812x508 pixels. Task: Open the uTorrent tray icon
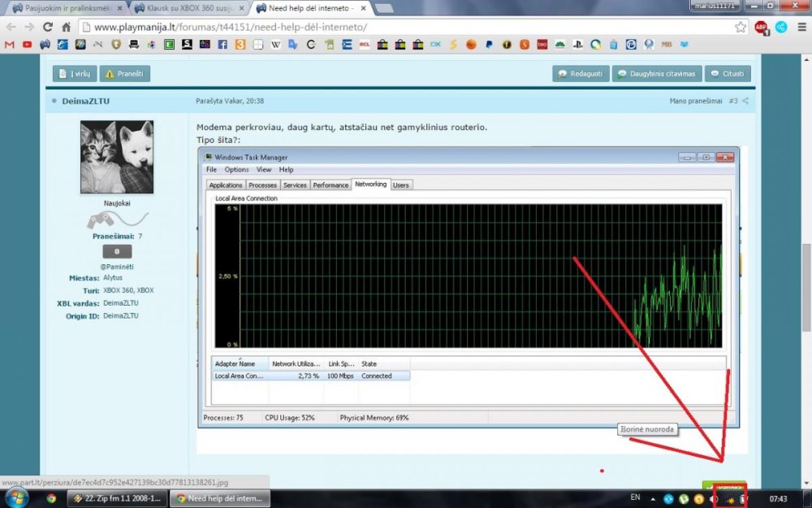click(684, 499)
